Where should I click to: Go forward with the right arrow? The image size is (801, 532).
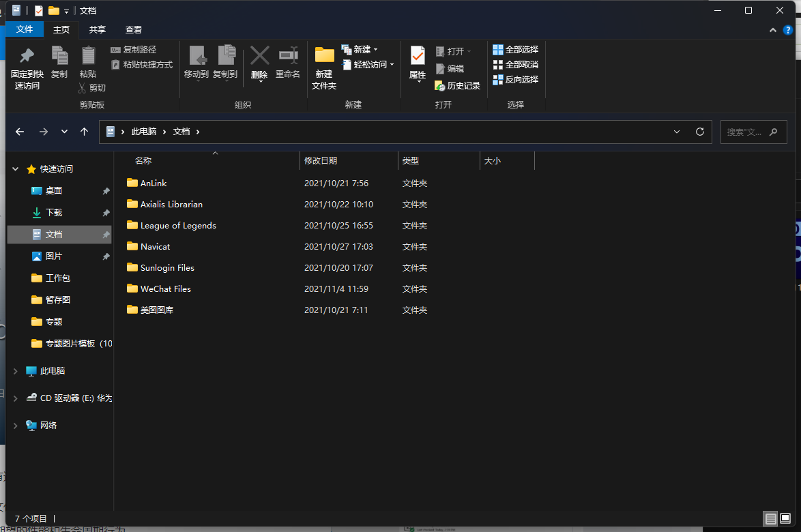pyautogui.click(x=44, y=132)
